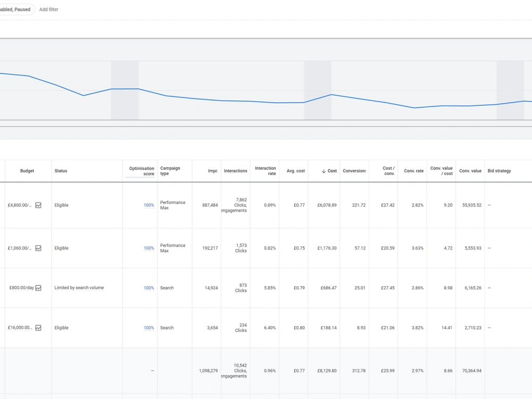Open budget chart icon for £16,000.00 campaign
Viewport: 532px width, 399px height.
click(x=38, y=328)
